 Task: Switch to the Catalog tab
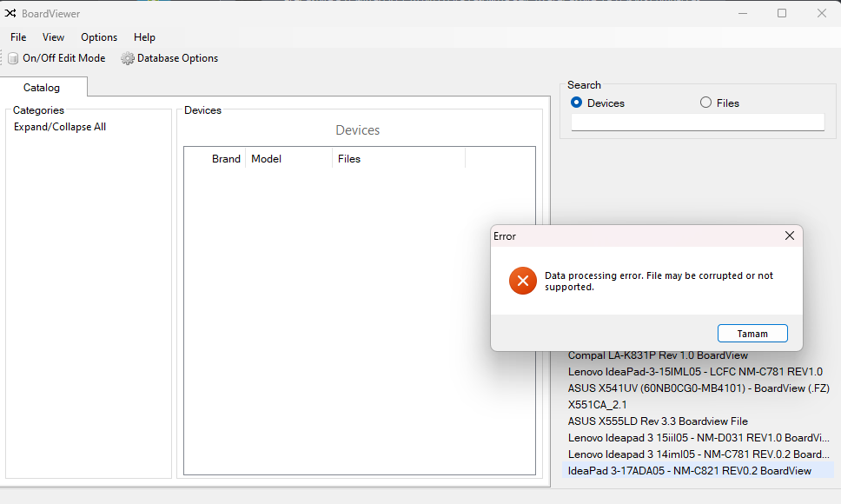(x=42, y=88)
